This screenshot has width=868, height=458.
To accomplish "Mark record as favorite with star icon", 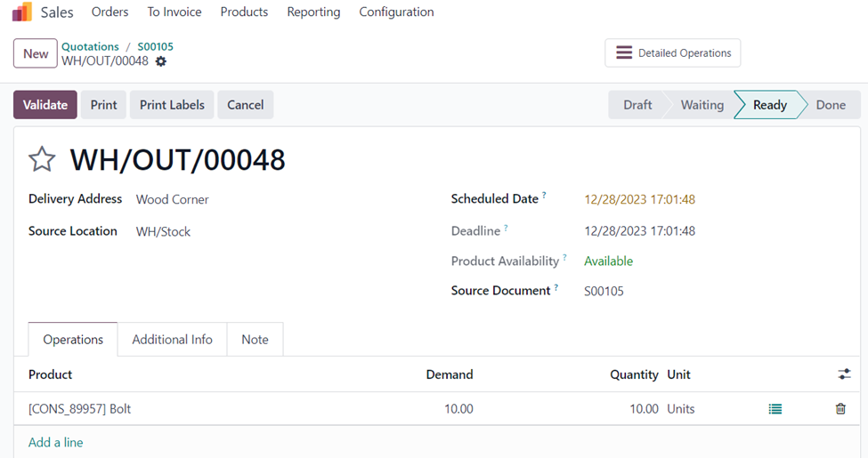I will pos(42,160).
